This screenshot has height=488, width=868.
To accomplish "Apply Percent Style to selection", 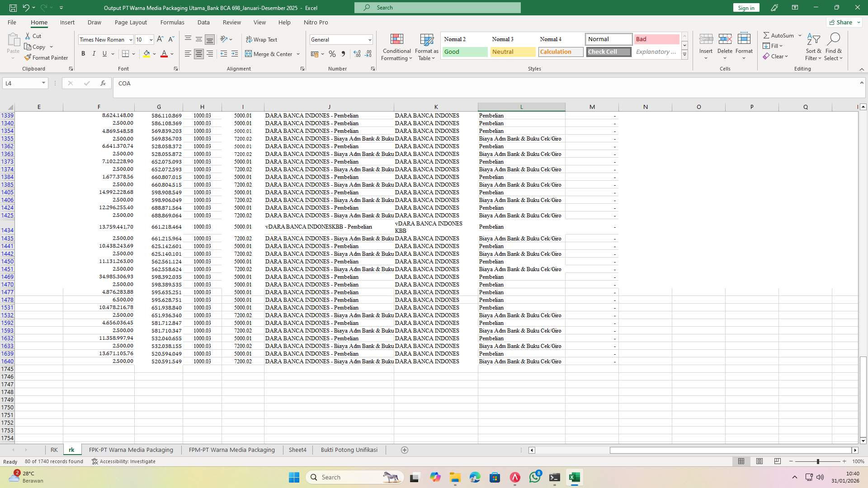I will coord(332,54).
